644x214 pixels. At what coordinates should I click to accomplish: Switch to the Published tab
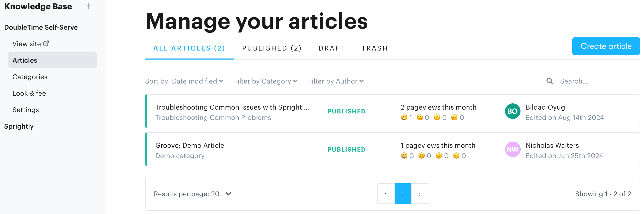coord(272,48)
